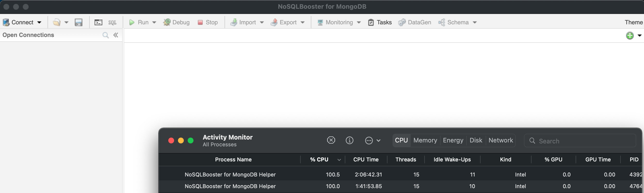This screenshot has width=644, height=193.
Task: Click the stop process X icon in Activity Monitor
Action: (331, 140)
